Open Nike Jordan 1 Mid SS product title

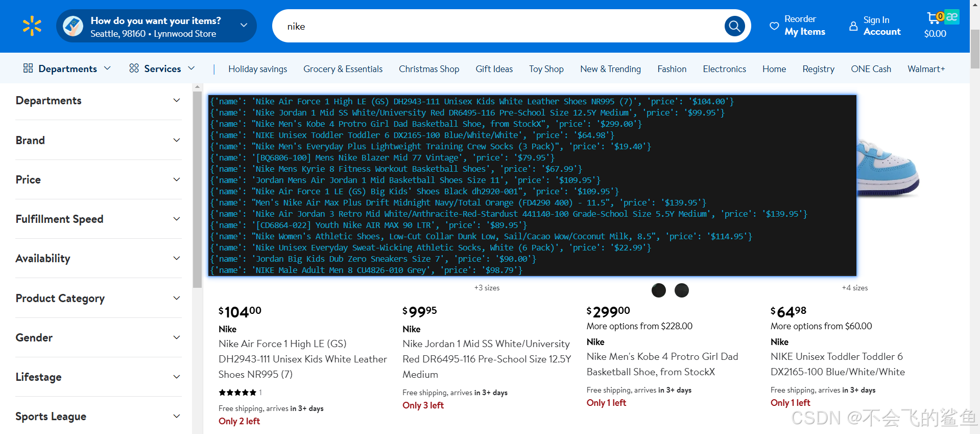pos(487,359)
